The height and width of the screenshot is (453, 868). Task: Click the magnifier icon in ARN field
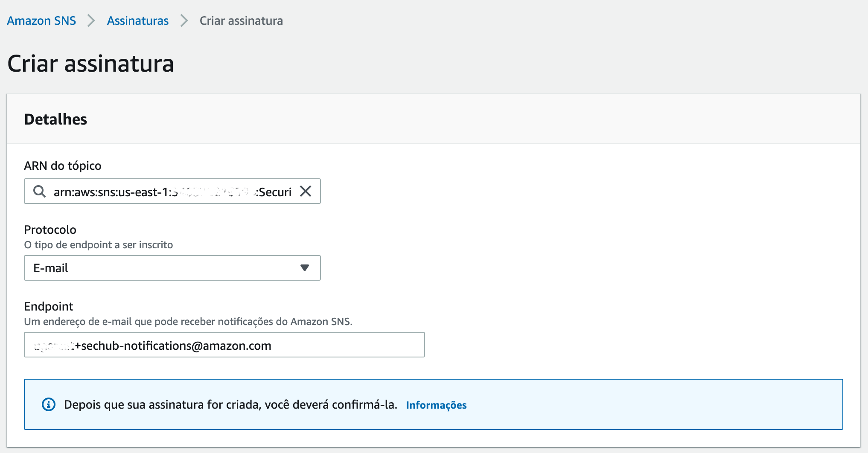40,192
